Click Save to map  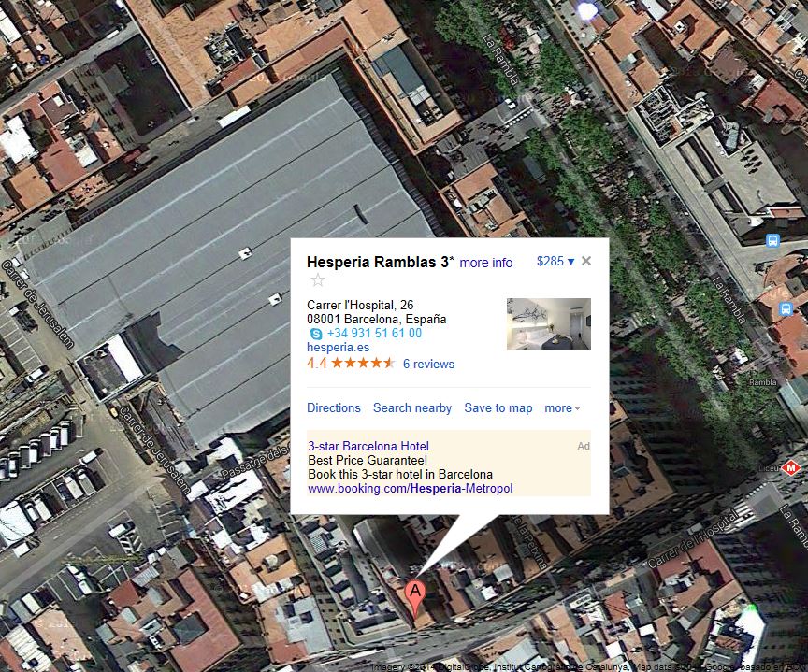click(498, 407)
